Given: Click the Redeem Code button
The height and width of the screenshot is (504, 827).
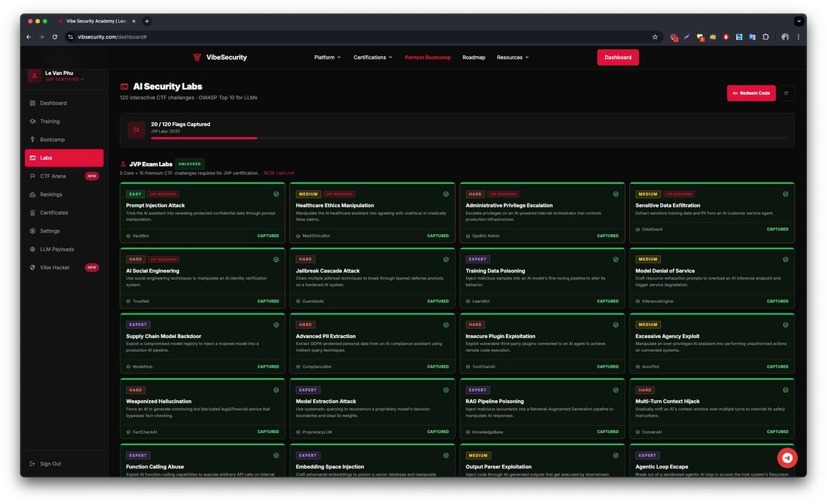Looking at the screenshot, I should point(751,93).
